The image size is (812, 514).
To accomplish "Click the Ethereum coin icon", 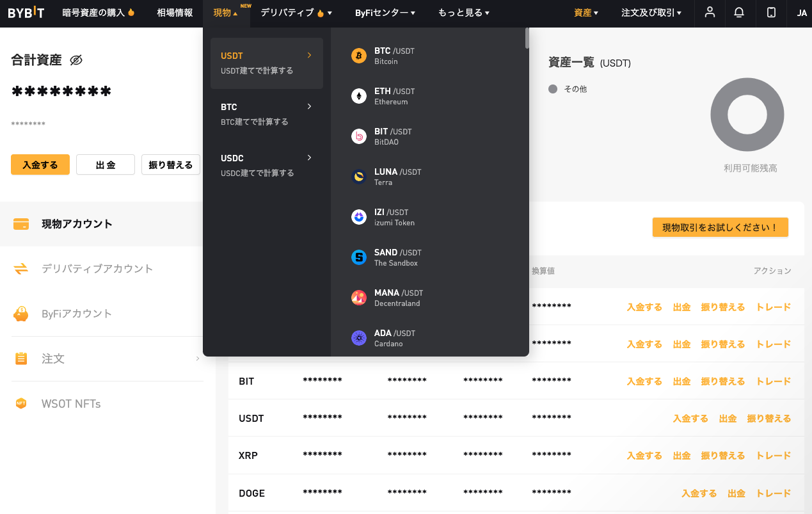I will 359,96.
